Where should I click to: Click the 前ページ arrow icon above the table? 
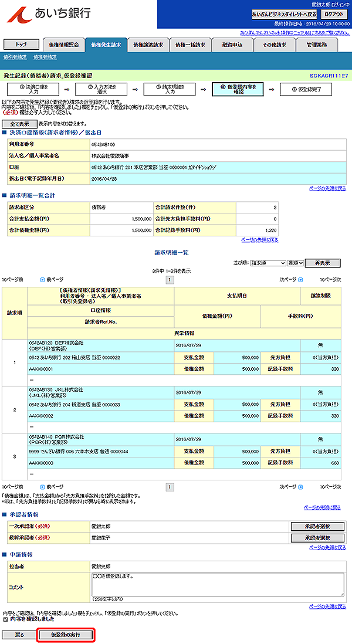pyautogui.click(x=42, y=280)
